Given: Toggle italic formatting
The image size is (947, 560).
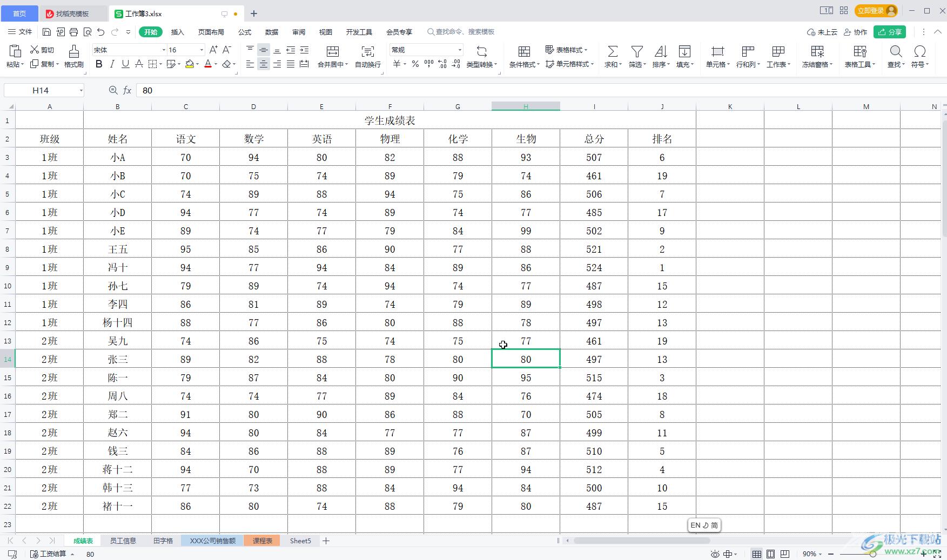Looking at the screenshot, I should point(112,64).
